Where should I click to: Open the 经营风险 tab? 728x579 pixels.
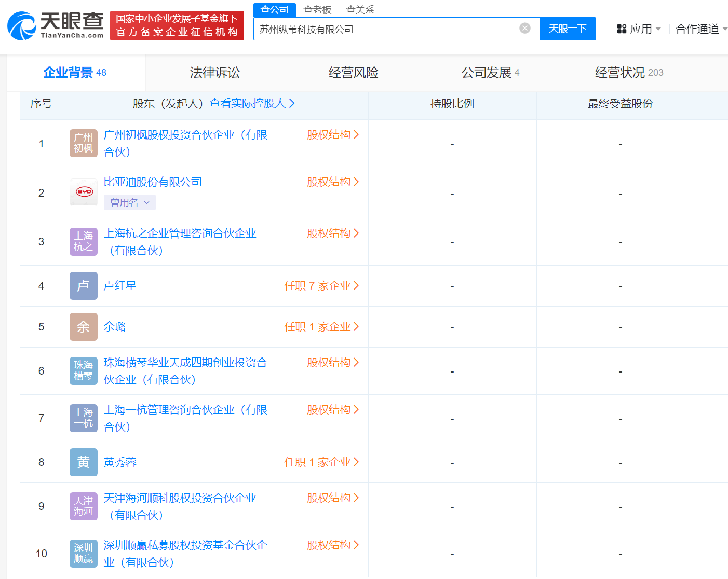click(x=354, y=73)
